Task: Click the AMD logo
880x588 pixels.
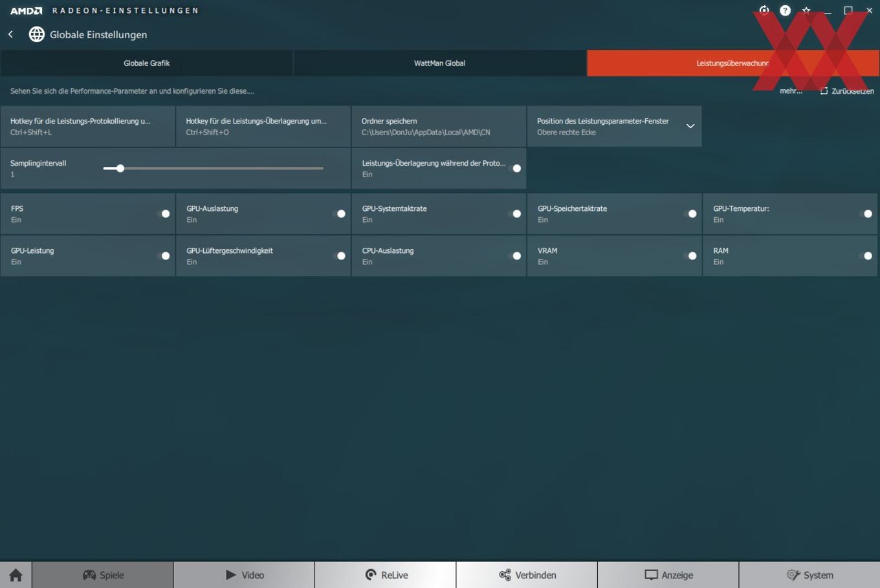Action: tap(26, 10)
